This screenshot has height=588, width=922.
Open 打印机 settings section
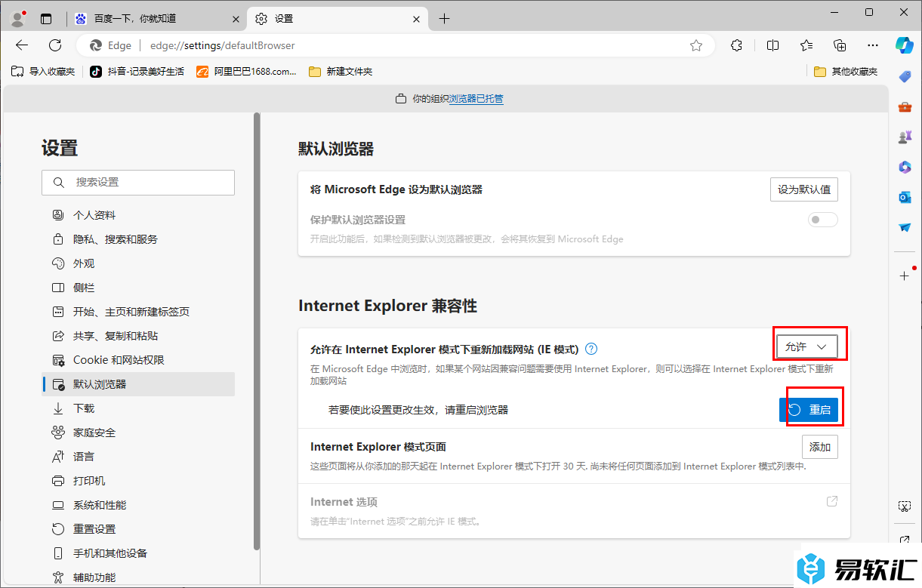[x=138, y=481]
